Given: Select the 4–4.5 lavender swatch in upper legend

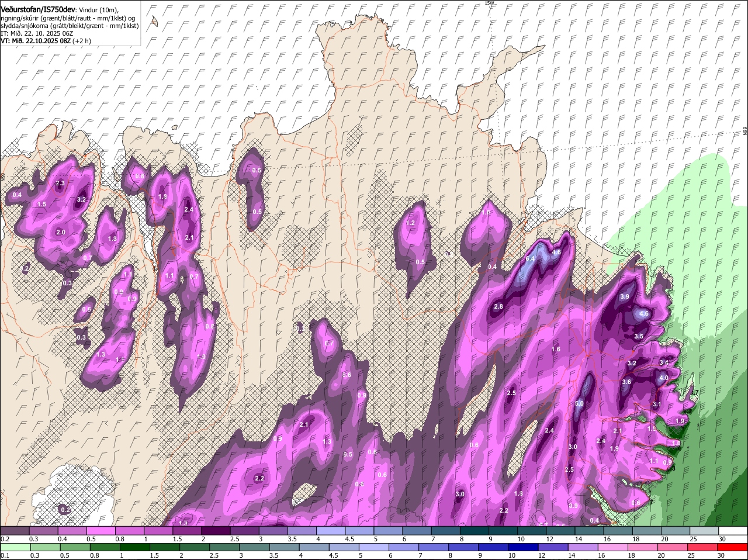Looking at the screenshot, I should [x=331, y=531].
